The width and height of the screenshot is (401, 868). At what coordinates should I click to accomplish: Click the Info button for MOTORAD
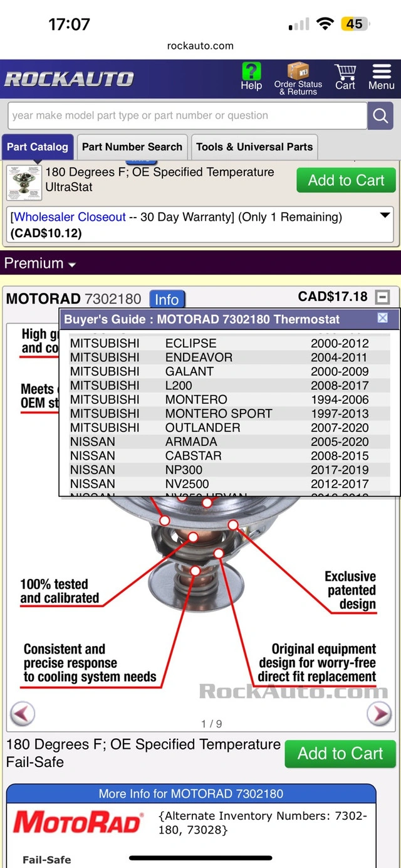pos(167,299)
